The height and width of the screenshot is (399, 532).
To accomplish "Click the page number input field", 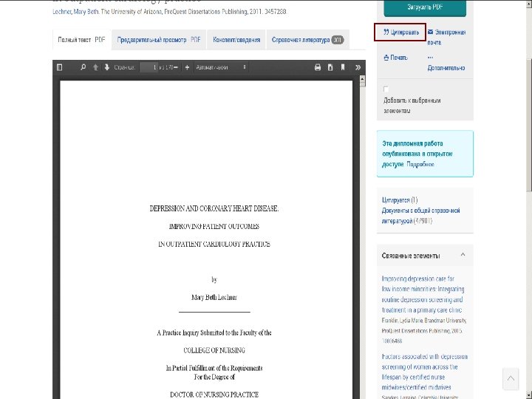I will point(149,67).
